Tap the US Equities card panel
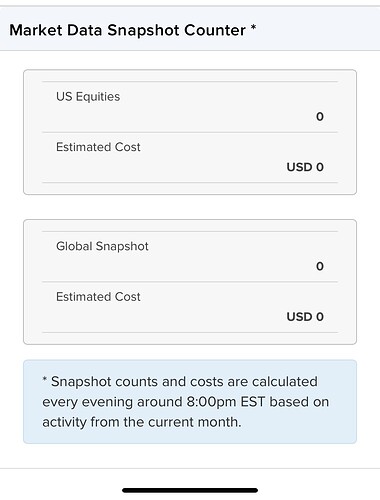This screenshot has width=380, height=500. [190, 132]
